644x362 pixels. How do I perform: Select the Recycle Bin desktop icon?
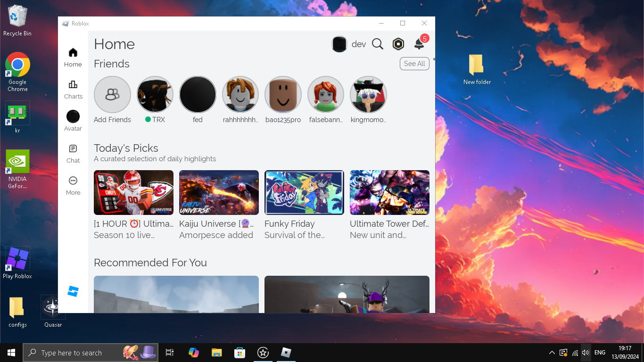pyautogui.click(x=17, y=21)
